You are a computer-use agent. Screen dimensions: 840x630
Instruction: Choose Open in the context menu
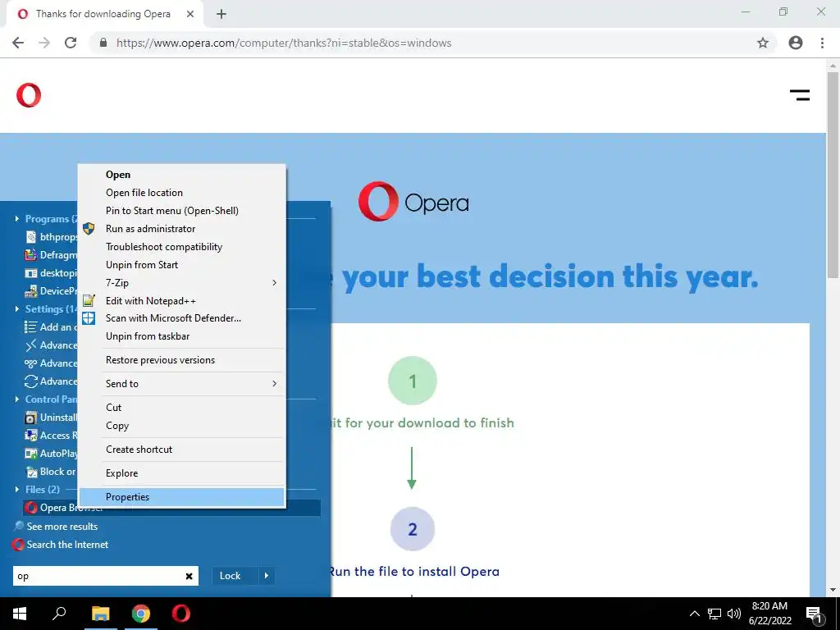(182, 175)
